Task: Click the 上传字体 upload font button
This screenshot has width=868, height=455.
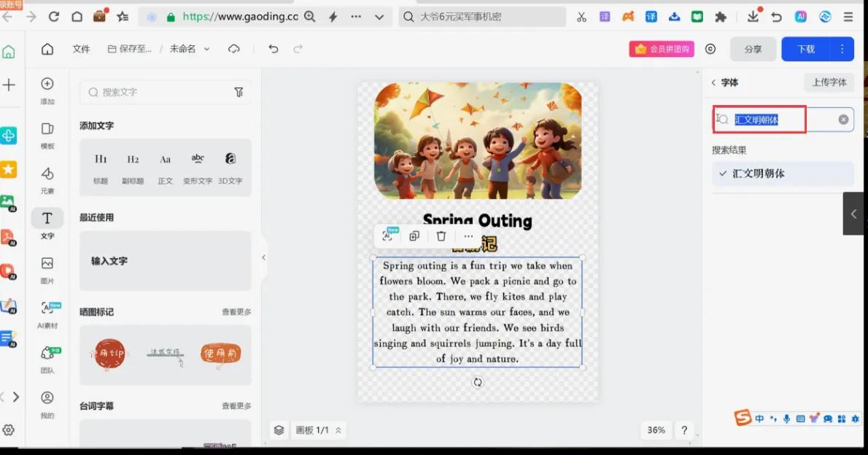Action: [x=829, y=82]
